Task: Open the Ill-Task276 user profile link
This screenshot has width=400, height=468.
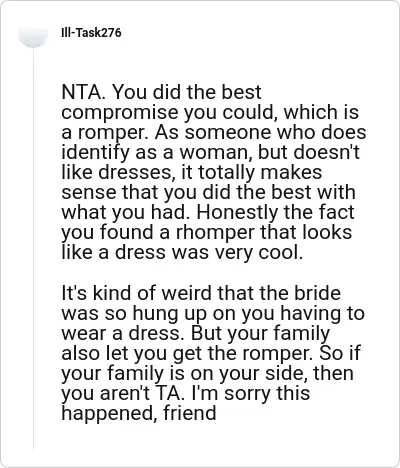Action: (x=91, y=33)
